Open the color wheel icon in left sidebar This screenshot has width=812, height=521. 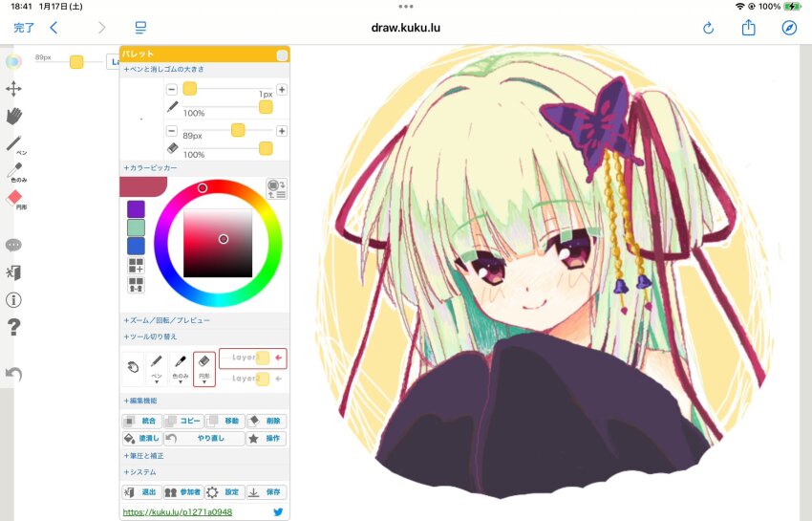pos(13,61)
